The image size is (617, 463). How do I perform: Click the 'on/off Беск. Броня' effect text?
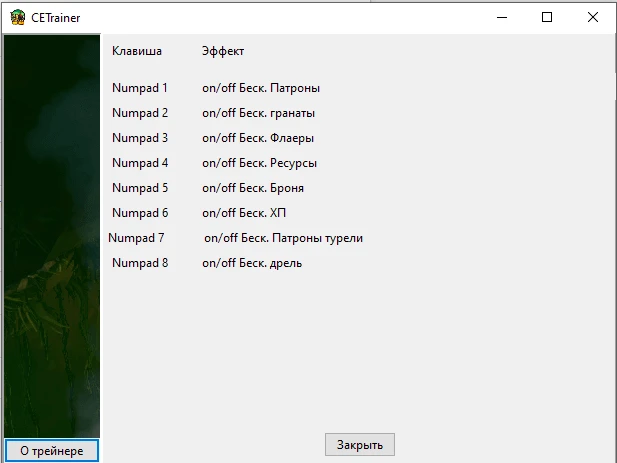click(x=253, y=188)
